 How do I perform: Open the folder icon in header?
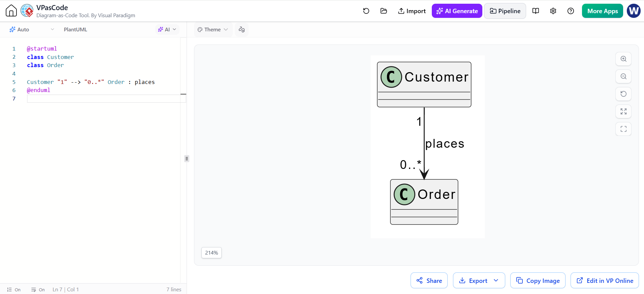(x=384, y=11)
